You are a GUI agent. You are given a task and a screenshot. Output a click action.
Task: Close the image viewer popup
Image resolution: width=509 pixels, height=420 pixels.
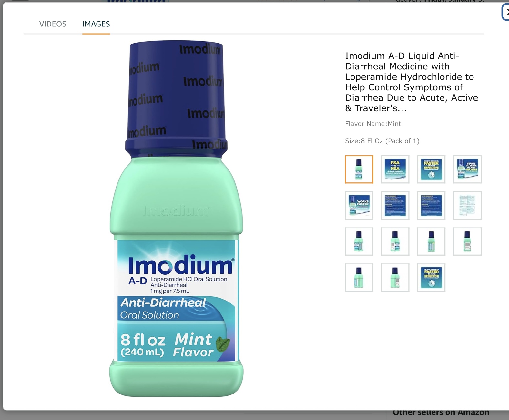[x=506, y=12]
